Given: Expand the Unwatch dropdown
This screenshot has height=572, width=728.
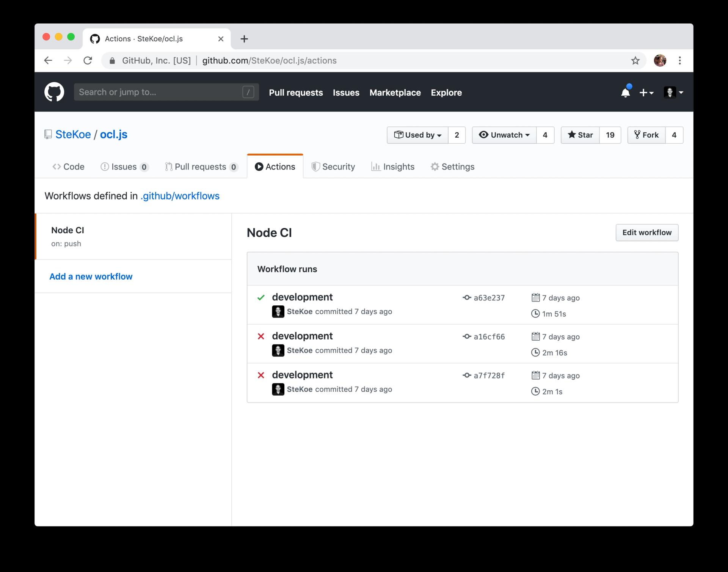Looking at the screenshot, I should coord(504,135).
